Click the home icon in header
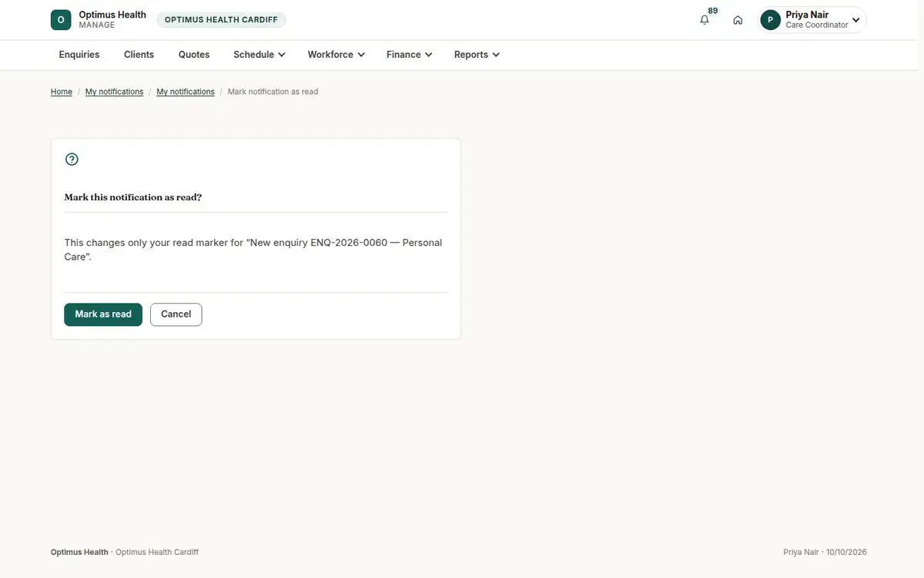The width and height of the screenshot is (924, 578). coord(738,20)
